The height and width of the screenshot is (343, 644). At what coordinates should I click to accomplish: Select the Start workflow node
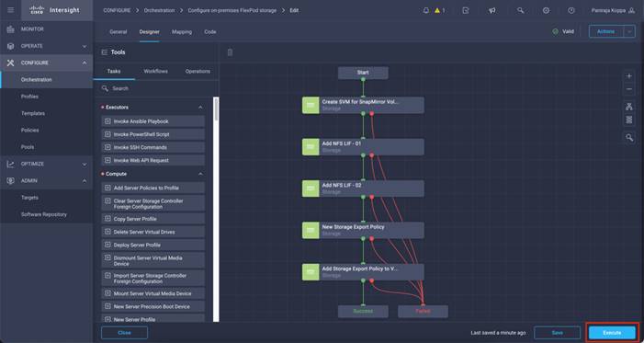click(x=363, y=73)
